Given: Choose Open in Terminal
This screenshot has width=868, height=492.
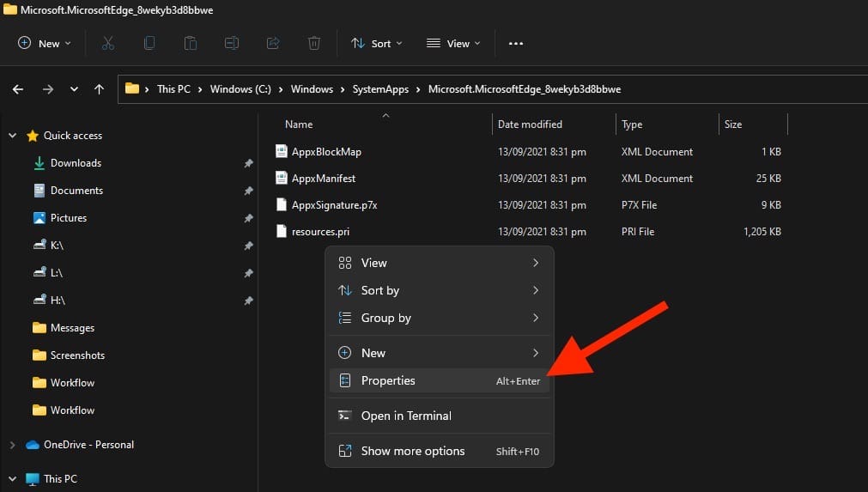Looking at the screenshot, I should (439, 416).
